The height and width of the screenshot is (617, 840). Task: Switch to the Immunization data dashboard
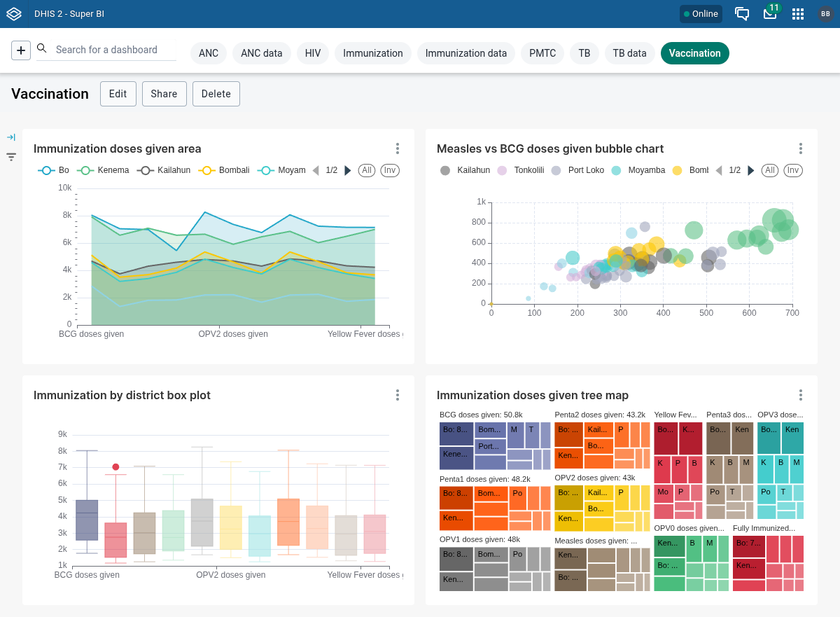point(465,53)
